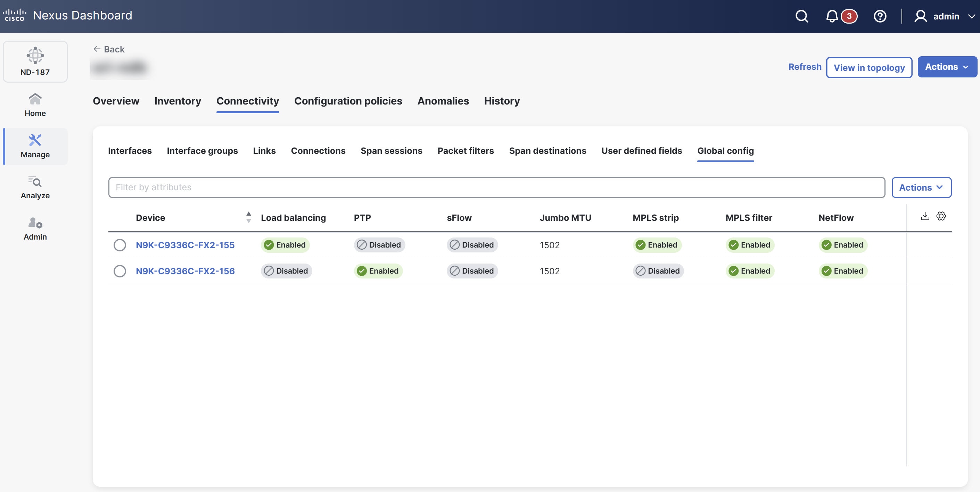The height and width of the screenshot is (492, 980).
Task: Select radio for N9K-C9336C-FX2-155
Action: [120, 245]
